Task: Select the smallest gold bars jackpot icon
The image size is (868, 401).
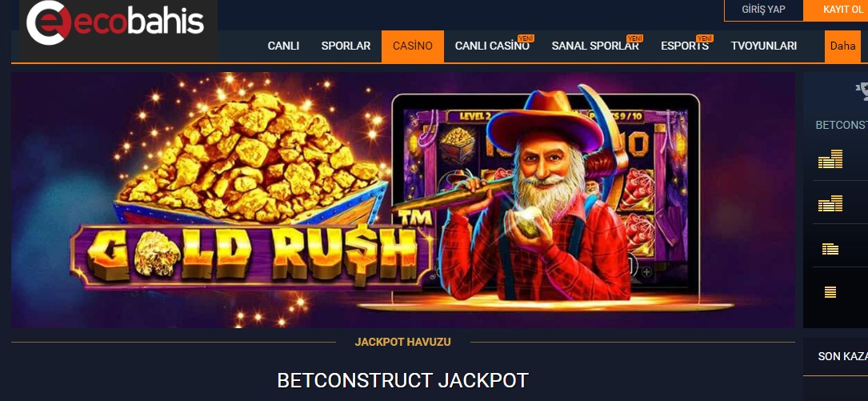Action: pyautogui.click(x=830, y=292)
